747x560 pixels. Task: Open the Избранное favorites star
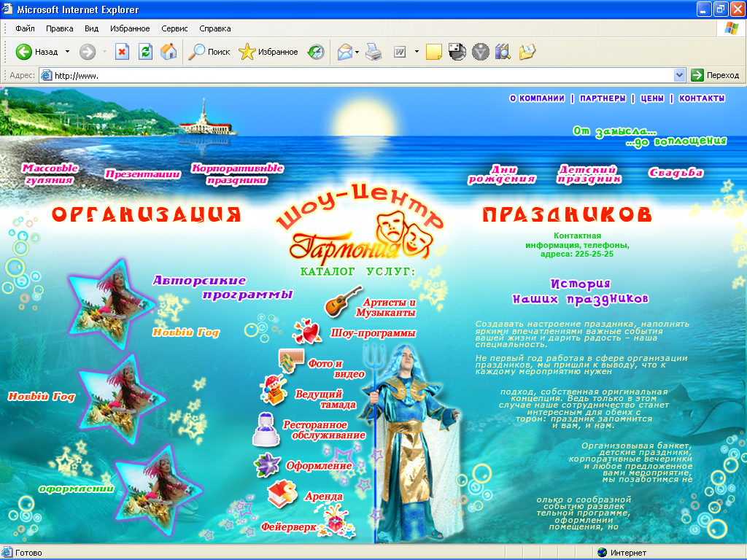click(x=268, y=52)
